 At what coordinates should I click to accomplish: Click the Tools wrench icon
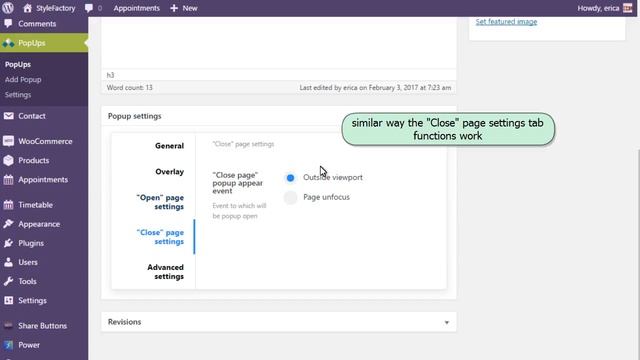(8, 281)
